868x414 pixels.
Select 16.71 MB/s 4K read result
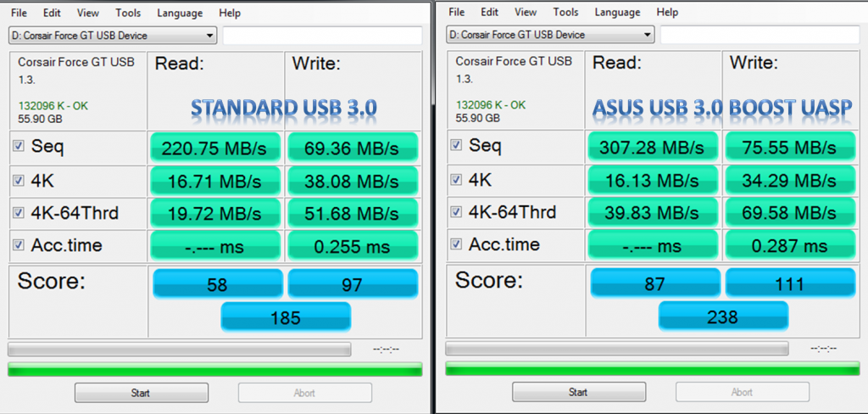coord(214,181)
